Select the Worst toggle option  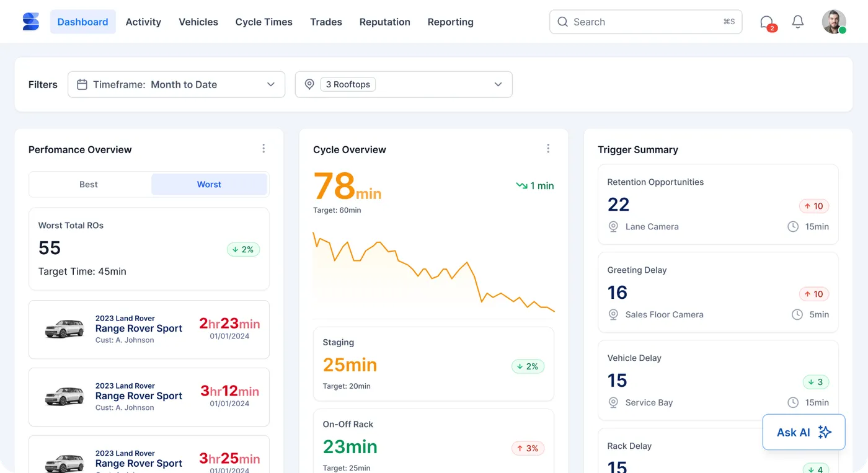pos(209,184)
